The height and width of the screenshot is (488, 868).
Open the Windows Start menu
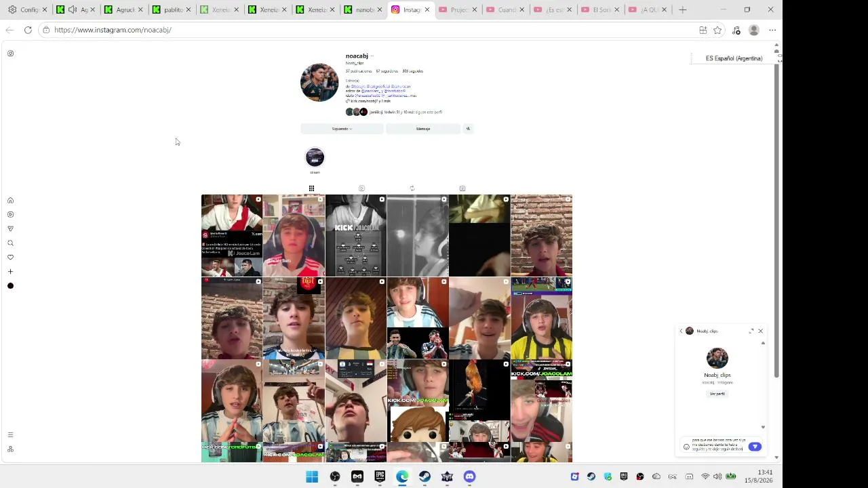tap(312, 476)
